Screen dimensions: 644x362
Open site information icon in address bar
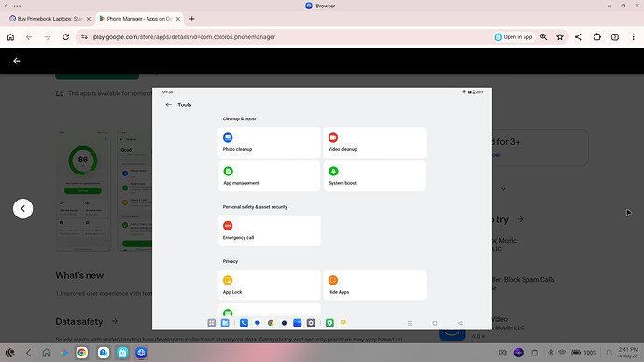coord(84,37)
